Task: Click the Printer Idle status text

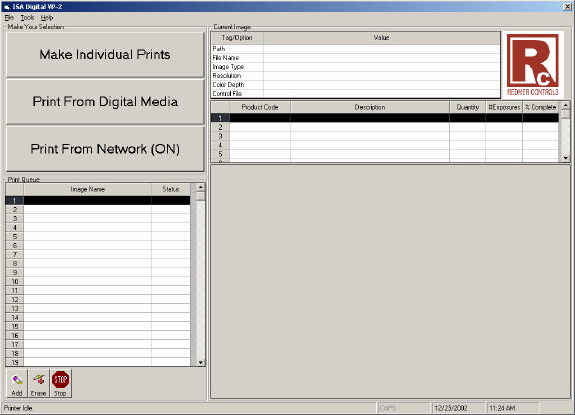Action: point(18,408)
